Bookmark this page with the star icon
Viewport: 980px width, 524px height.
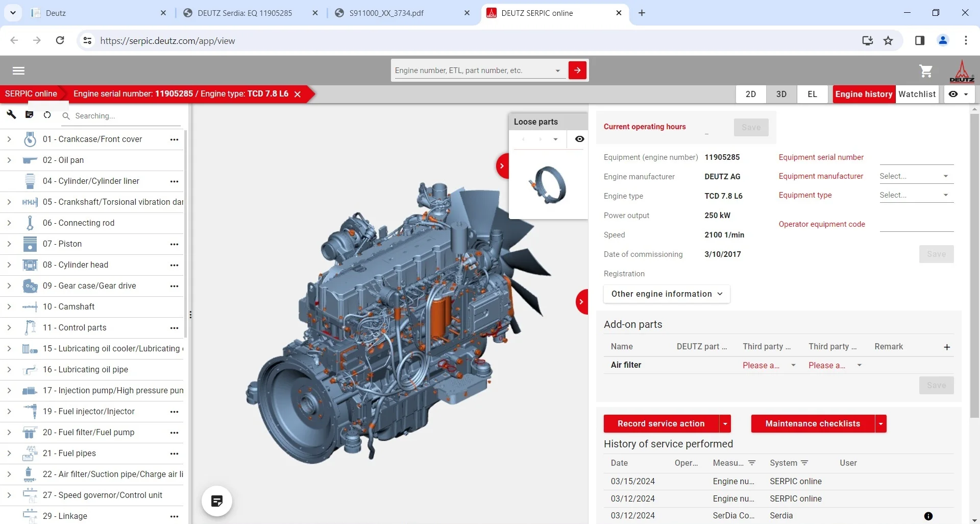pyautogui.click(x=888, y=41)
